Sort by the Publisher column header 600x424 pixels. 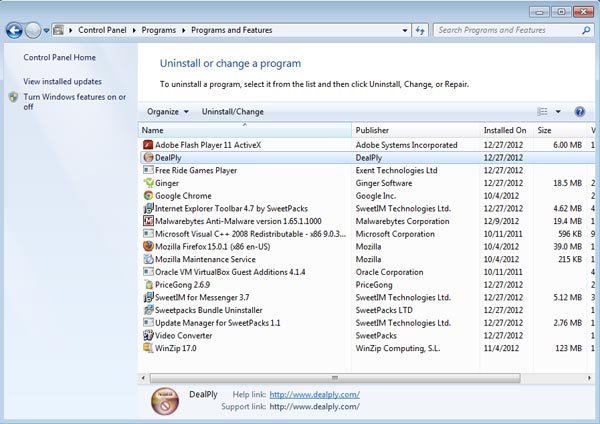click(416, 130)
